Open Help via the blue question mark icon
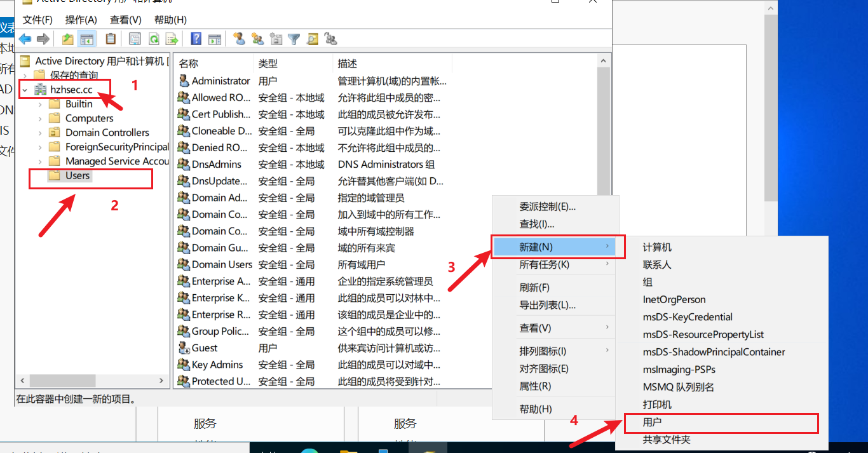Viewport: 868px width, 453px height. (196, 39)
